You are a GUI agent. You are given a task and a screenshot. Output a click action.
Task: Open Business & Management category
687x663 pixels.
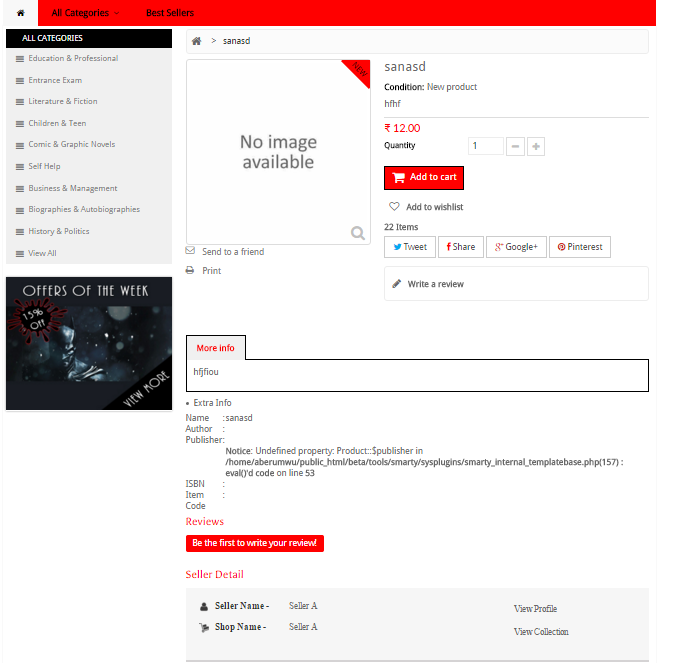click(73, 188)
